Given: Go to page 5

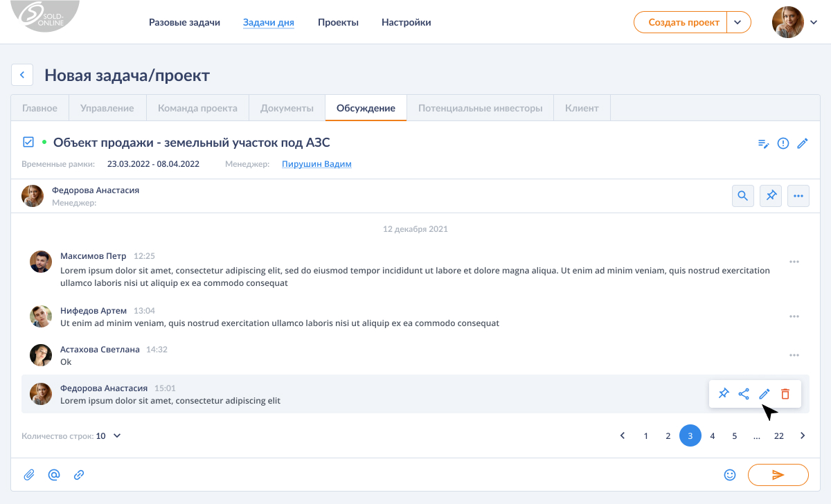Looking at the screenshot, I should (735, 435).
